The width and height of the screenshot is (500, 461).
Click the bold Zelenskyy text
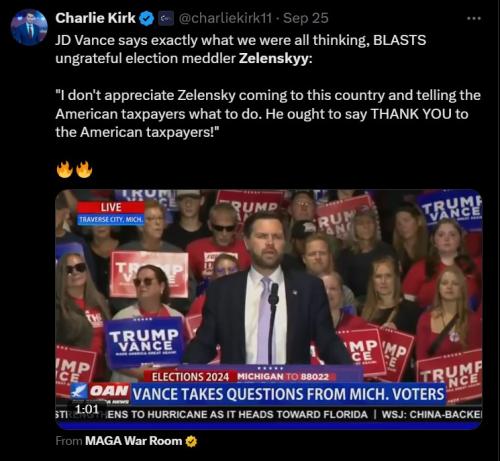(x=274, y=58)
